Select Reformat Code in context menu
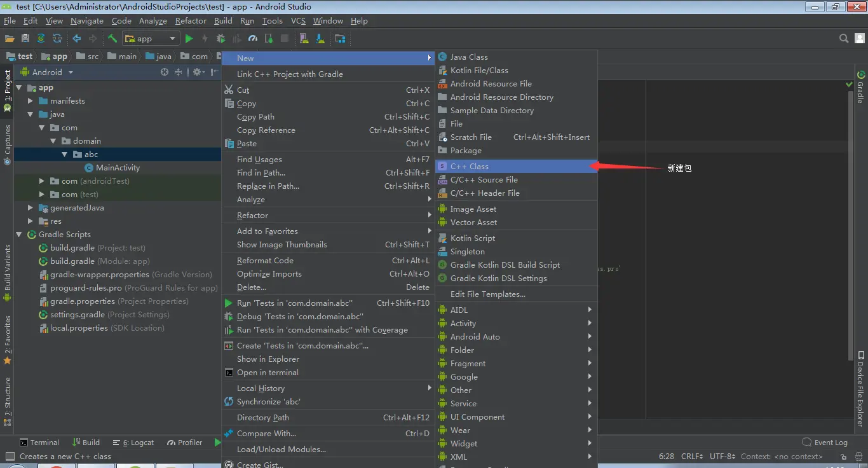 point(327,261)
